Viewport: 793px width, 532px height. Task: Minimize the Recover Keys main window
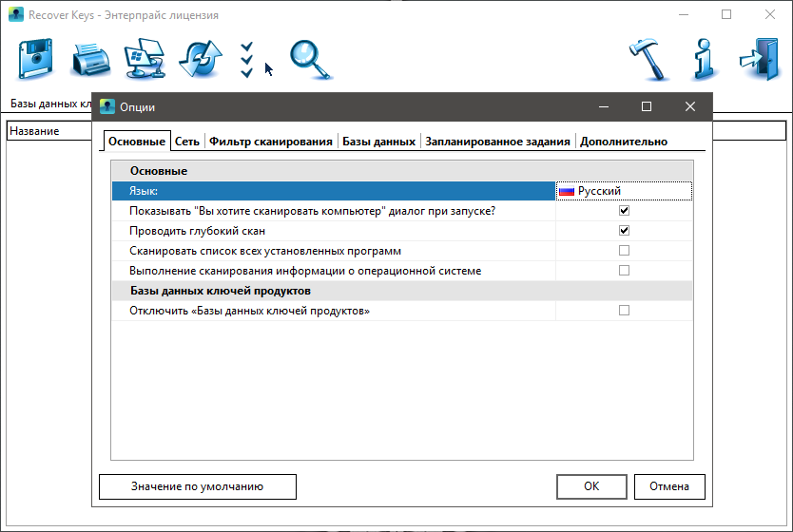(684, 14)
